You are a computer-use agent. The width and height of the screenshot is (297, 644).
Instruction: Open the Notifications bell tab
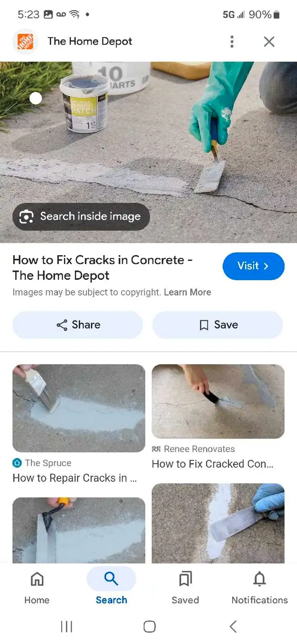(259, 588)
